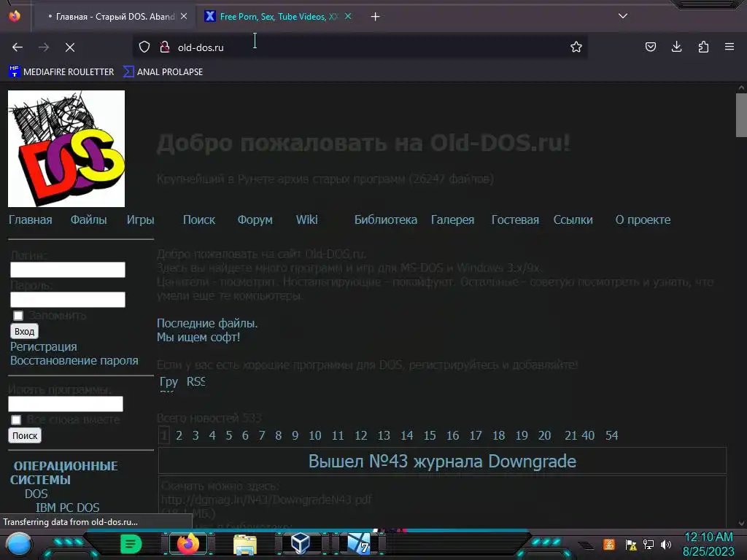Go to news page 10
Screen dimensions: 747x560
315,435
